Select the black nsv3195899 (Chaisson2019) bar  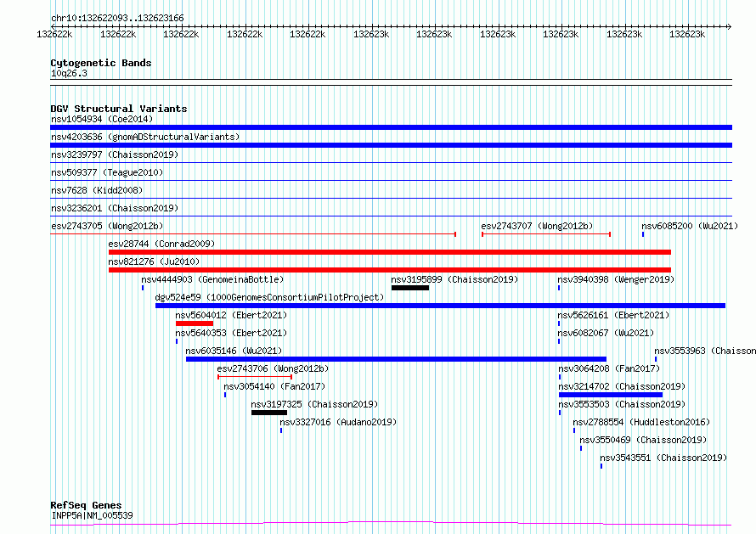[x=410, y=288]
